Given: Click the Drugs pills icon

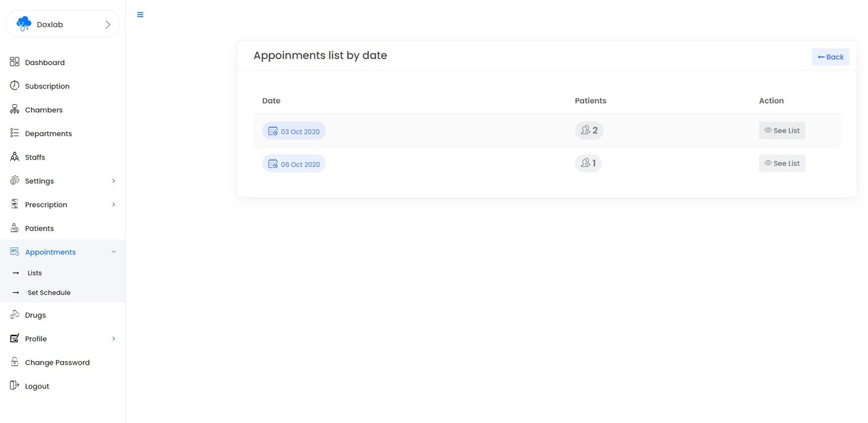Looking at the screenshot, I should point(15,315).
